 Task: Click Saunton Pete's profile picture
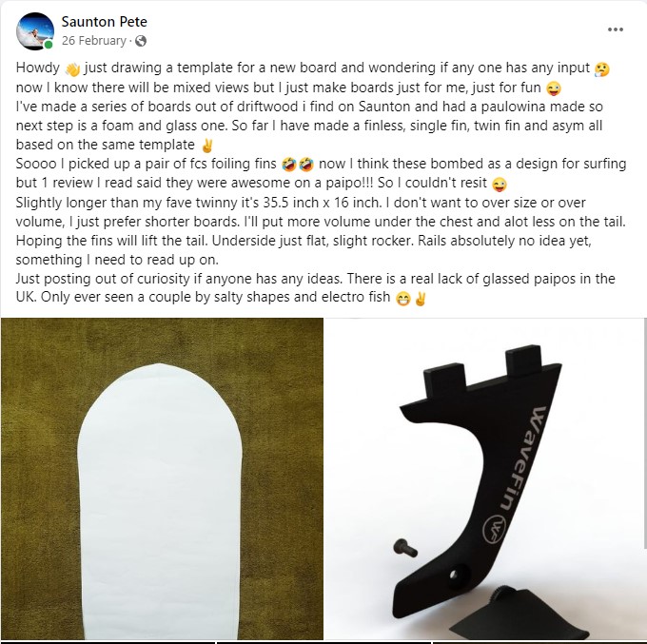coord(35,31)
